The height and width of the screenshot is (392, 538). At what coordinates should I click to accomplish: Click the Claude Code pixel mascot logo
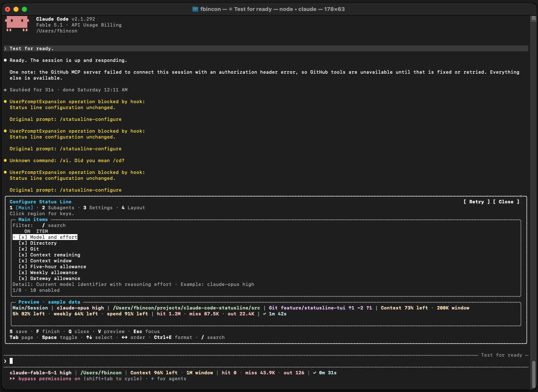(17, 24)
